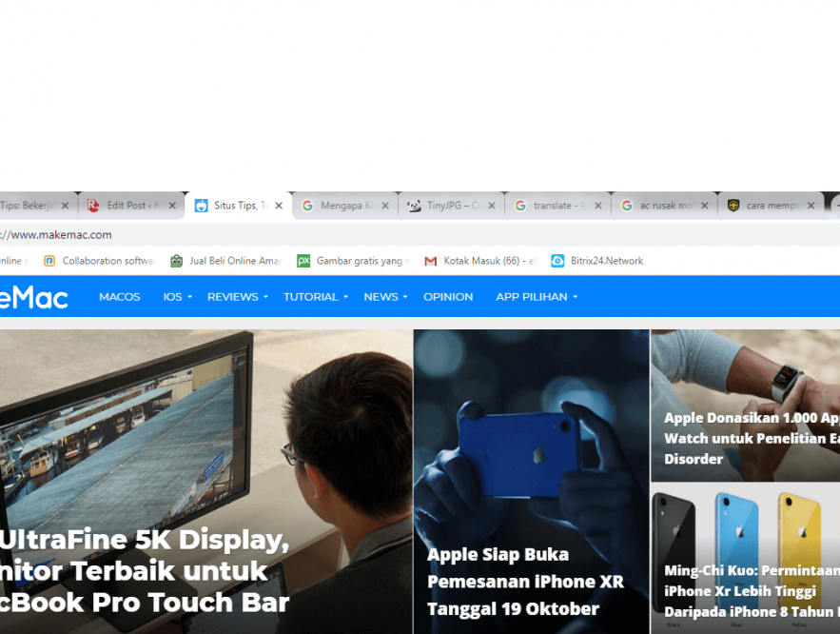Switch to the translate tab
Screen dimensions: 840x634
(x=557, y=206)
